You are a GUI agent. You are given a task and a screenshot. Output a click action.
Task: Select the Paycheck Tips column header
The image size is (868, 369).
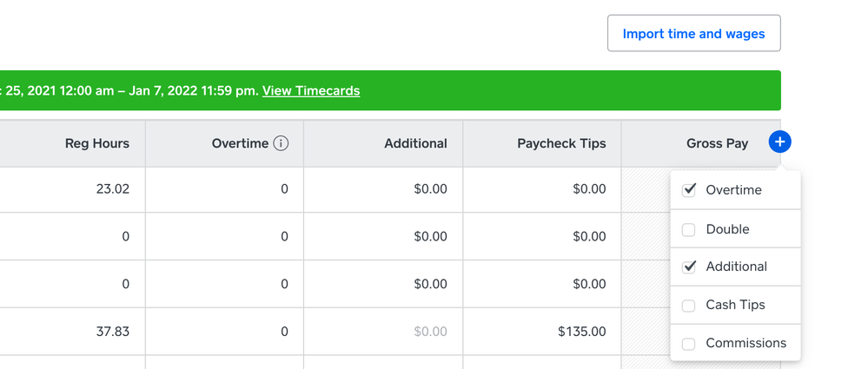[x=561, y=143]
